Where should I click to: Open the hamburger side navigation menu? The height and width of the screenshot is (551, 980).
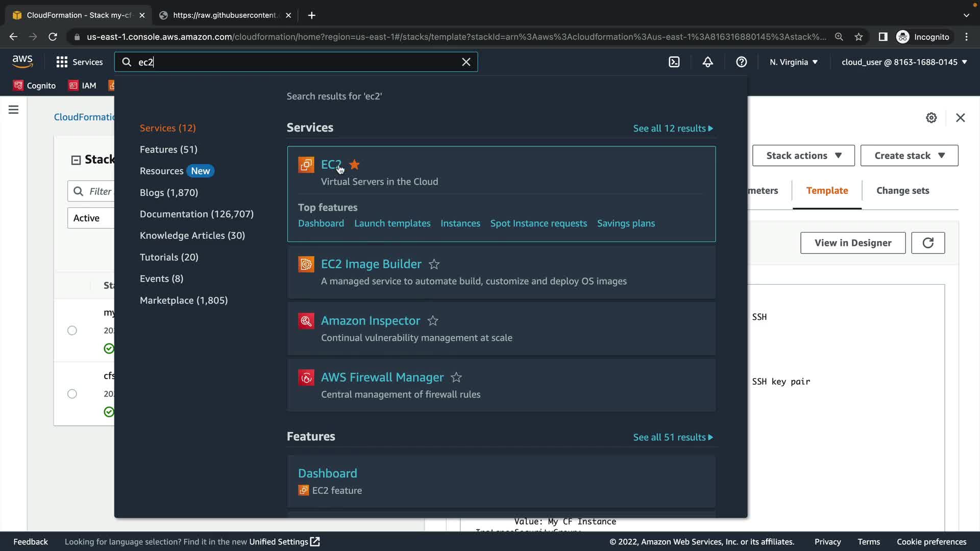click(14, 110)
